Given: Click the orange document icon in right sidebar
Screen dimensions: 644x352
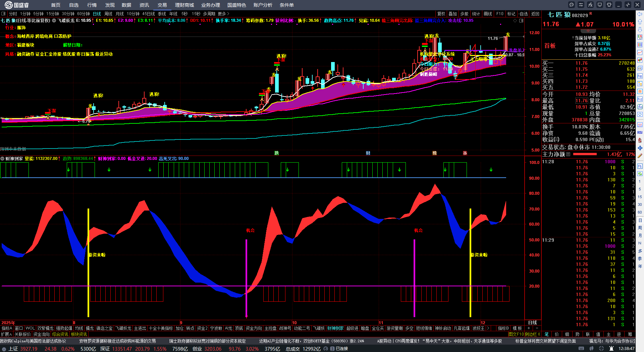Looking at the screenshot, I should pos(640,92).
